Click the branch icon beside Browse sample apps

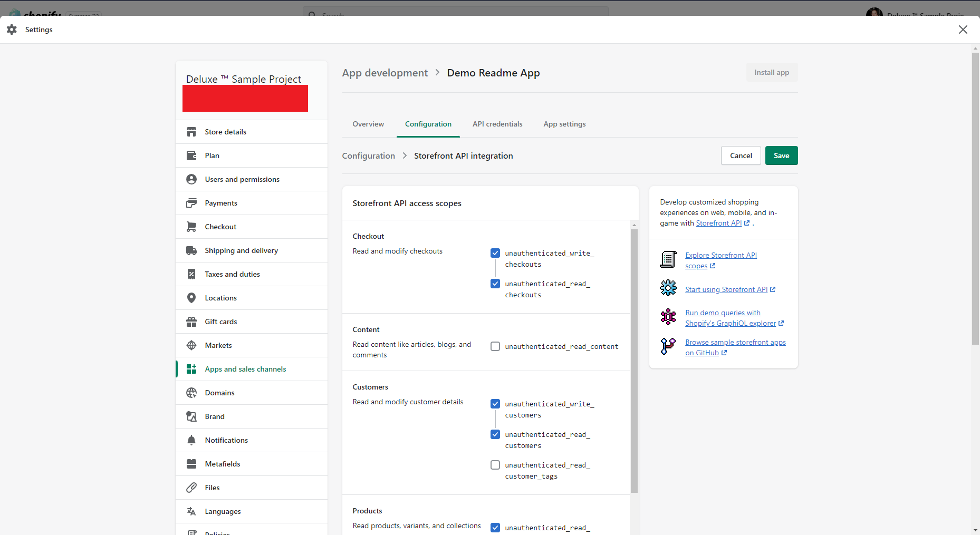668,346
